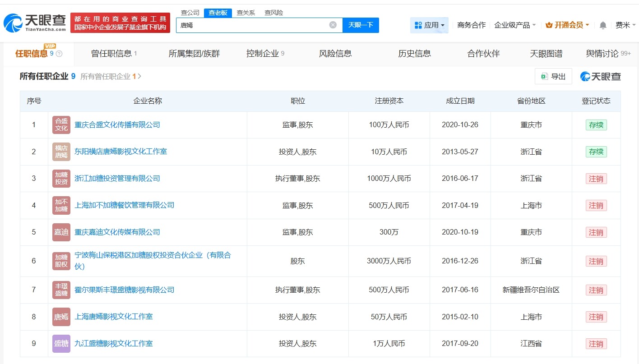Open the notification bell
This screenshot has width=639, height=364.
click(x=602, y=26)
